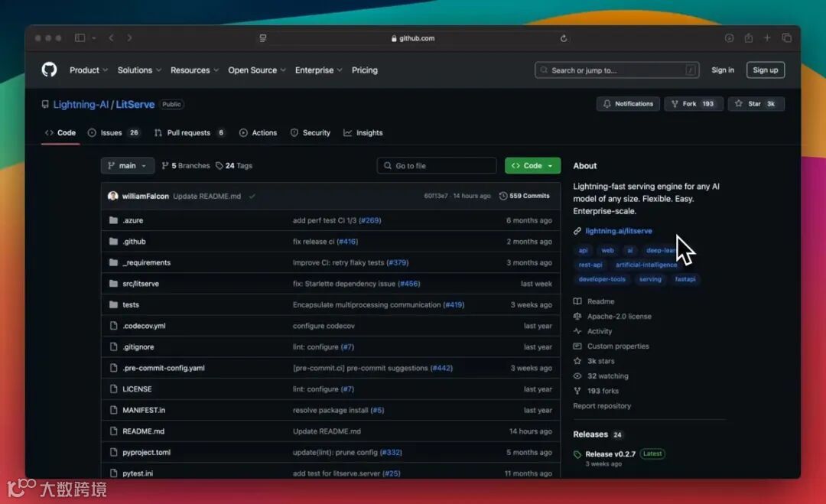826x504 pixels.
Task: Fork the repository with Fork button
Action: pos(693,104)
